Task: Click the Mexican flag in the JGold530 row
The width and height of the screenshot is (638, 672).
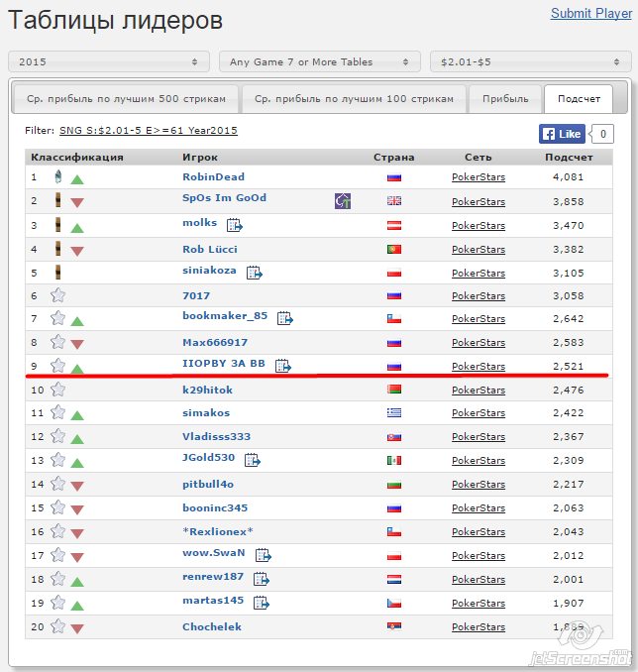Action: coord(394,460)
